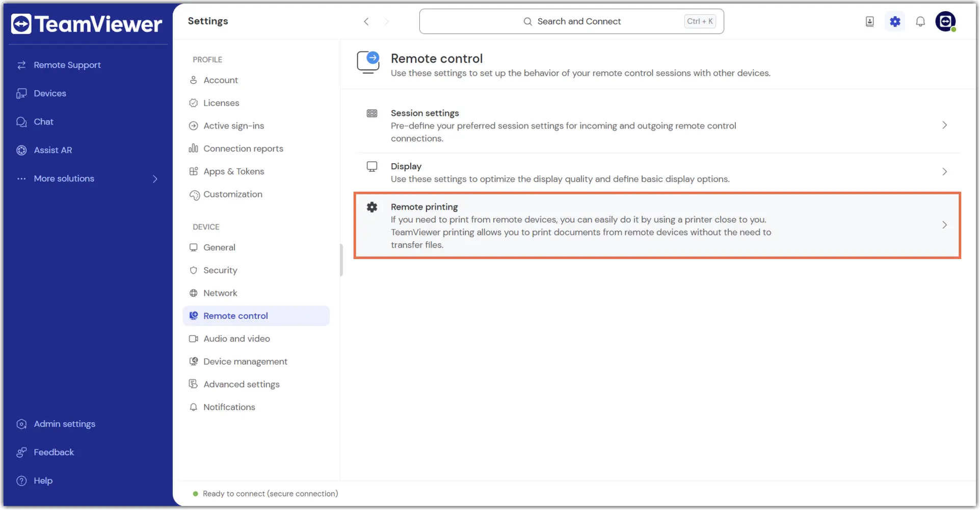Open Remote Support from the left sidebar

[67, 65]
